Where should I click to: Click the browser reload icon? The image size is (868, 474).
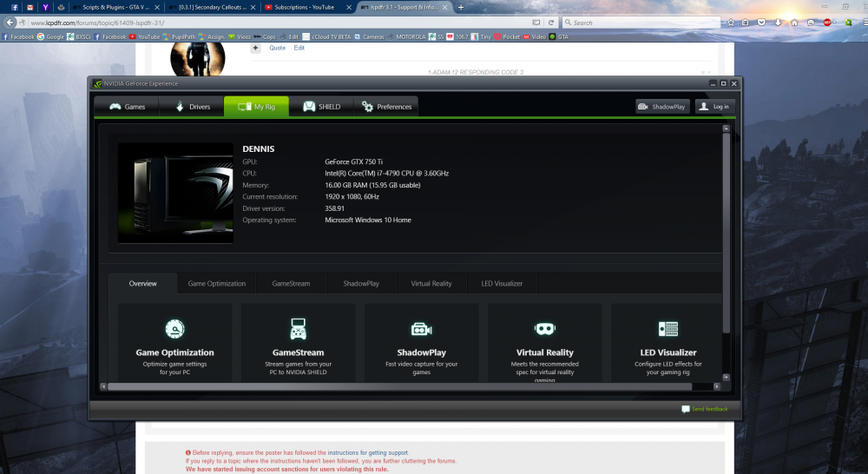point(551,23)
